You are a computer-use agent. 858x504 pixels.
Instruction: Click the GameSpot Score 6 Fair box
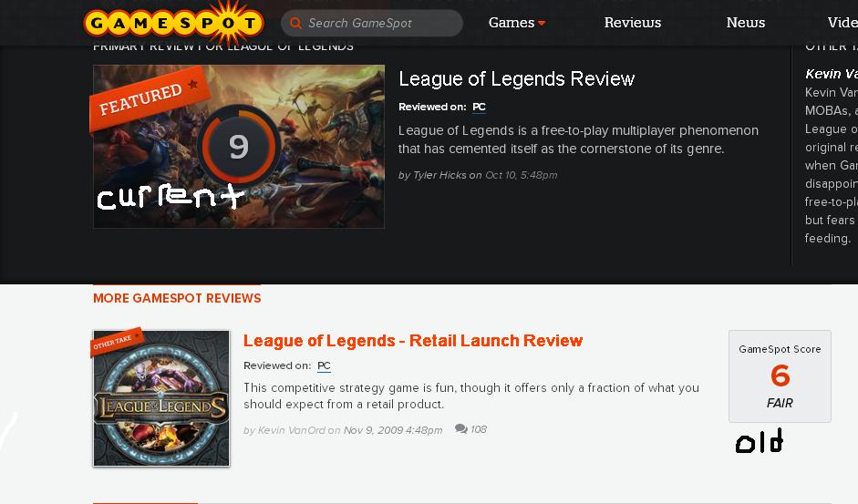pyautogui.click(x=780, y=375)
